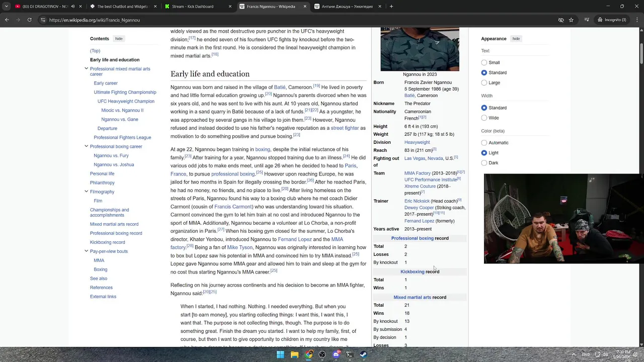Screen dimensions: 644x362
Task: Switch to Энтъни Джошуа Уикипедия tab
Action: click(347, 7)
